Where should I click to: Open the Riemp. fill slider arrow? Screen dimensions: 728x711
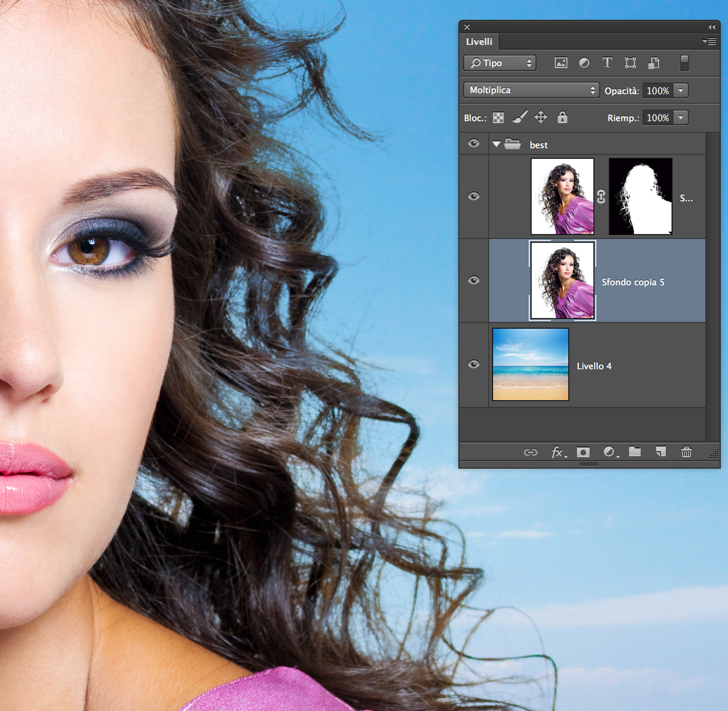[681, 118]
